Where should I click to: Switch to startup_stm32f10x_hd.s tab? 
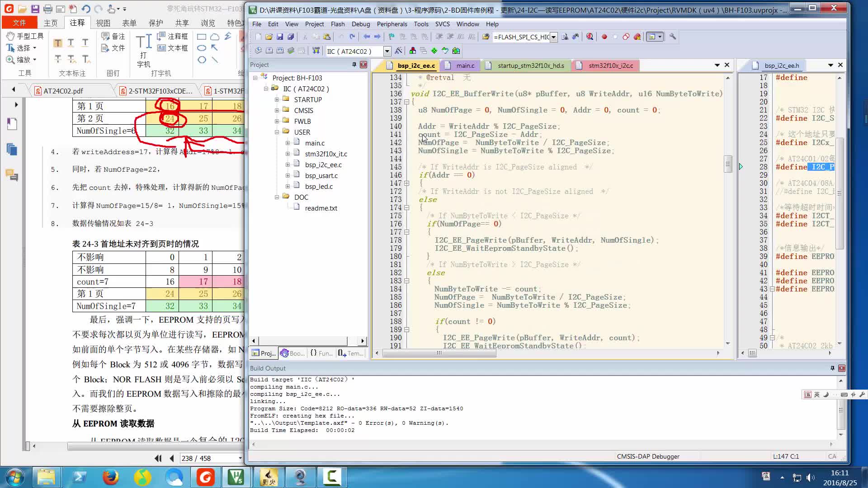525,66
